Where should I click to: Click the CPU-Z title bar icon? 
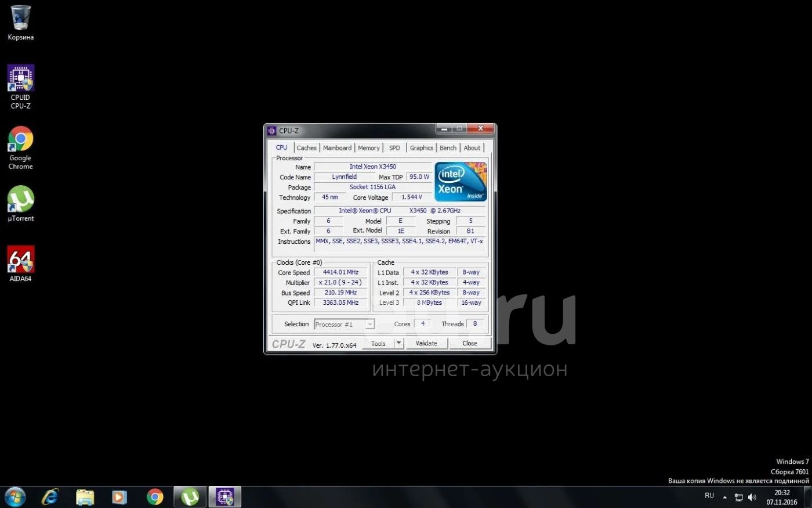coord(272,131)
